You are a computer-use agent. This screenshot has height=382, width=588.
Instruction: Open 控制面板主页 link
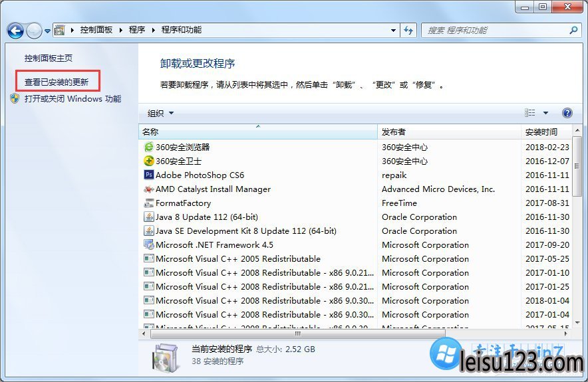point(49,58)
